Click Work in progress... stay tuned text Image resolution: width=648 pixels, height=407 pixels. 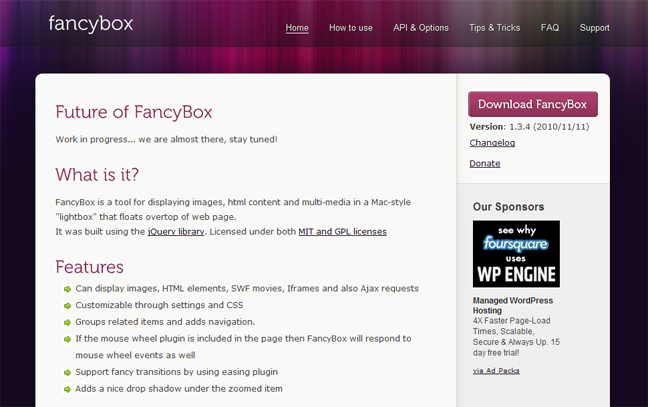pyautogui.click(x=166, y=139)
